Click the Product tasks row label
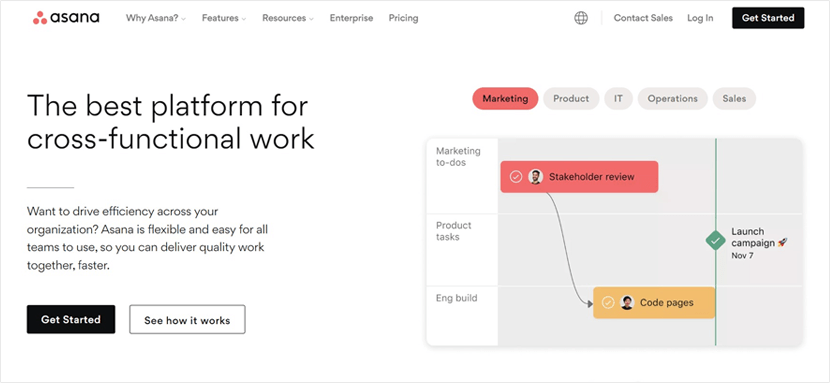 pos(454,231)
